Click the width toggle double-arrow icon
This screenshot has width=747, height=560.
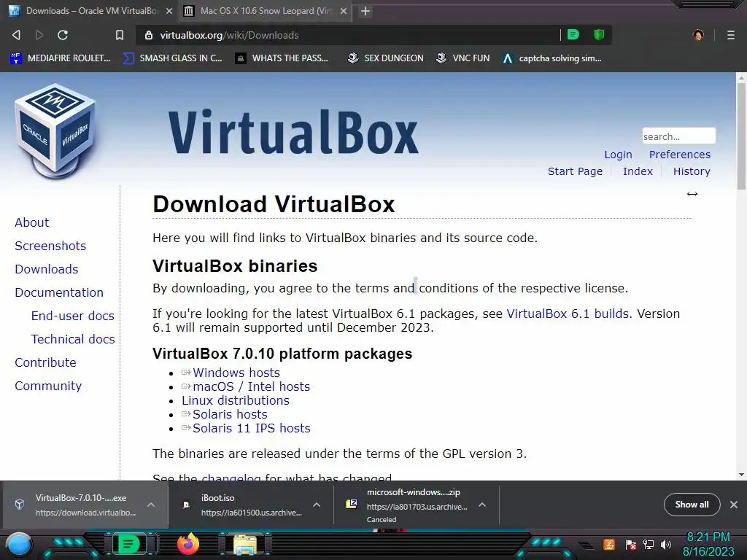click(692, 194)
